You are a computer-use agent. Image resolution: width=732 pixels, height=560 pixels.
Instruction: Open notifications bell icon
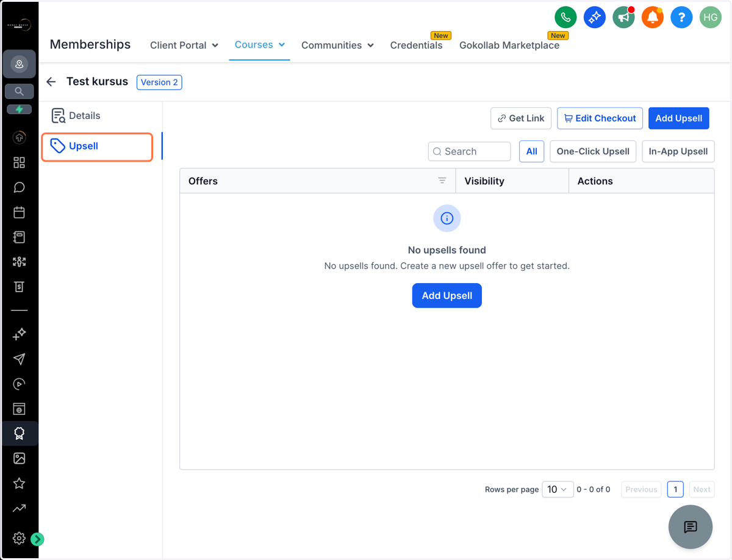pos(652,17)
